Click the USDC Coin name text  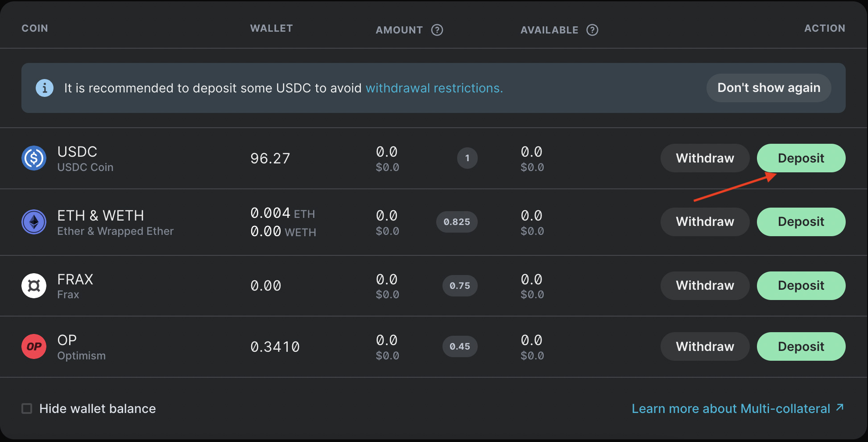point(85,167)
